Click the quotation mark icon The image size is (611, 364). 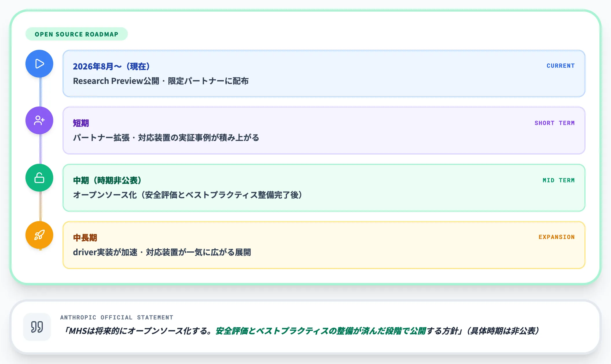(x=37, y=327)
